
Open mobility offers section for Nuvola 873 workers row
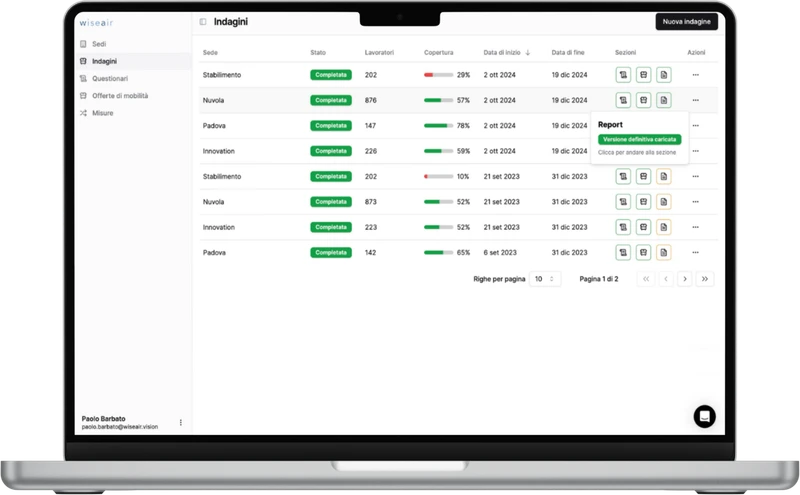pyautogui.click(x=643, y=202)
